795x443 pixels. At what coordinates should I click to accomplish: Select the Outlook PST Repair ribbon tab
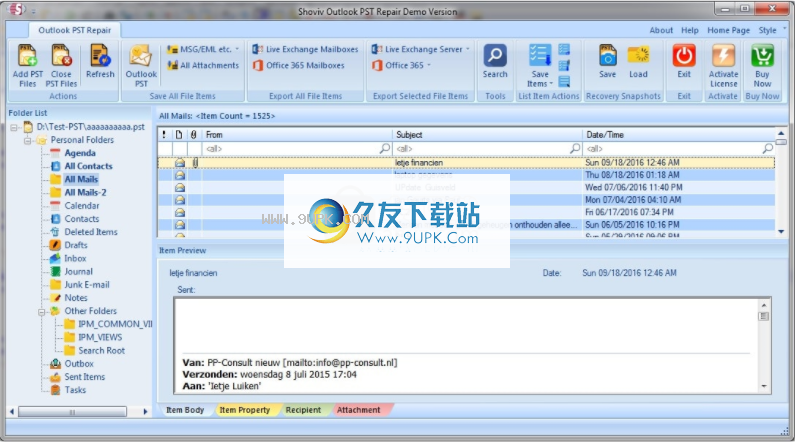click(75, 30)
